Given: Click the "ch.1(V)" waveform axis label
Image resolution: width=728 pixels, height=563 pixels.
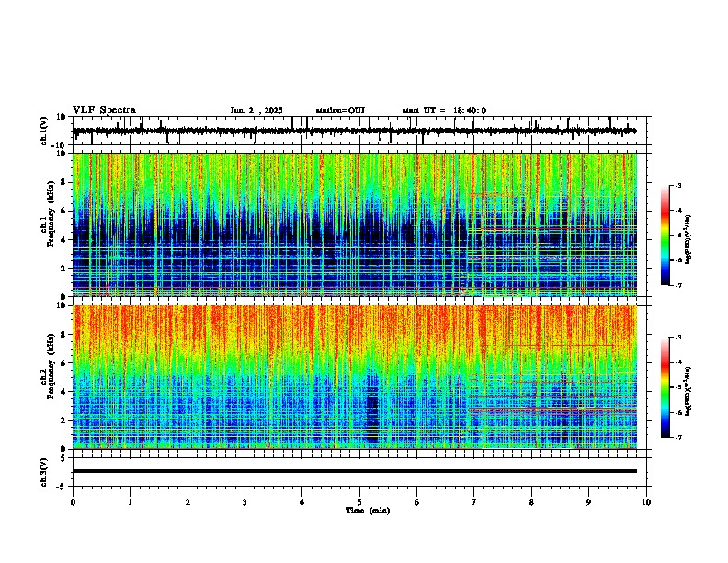Looking at the screenshot, I should pos(44,131).
